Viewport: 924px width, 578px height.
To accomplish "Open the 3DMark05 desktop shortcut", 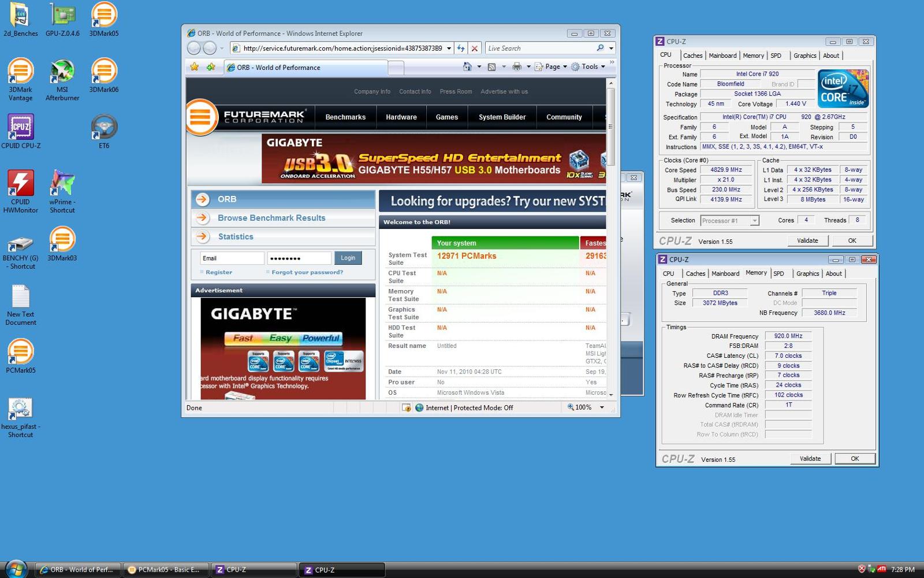I will [104, 18].
